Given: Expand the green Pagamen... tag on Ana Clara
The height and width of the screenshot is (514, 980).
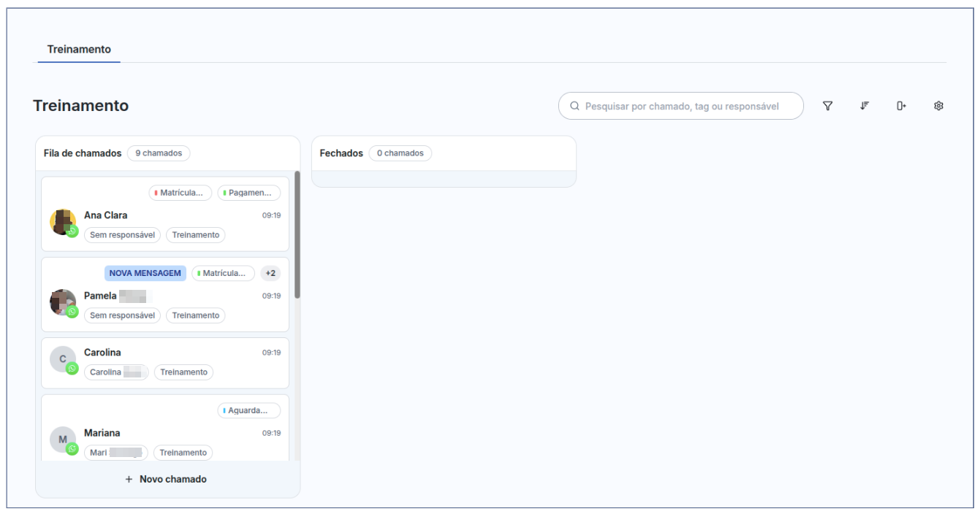Looking at the screenshot, I should pyautogui.click(x=248, y=193).
